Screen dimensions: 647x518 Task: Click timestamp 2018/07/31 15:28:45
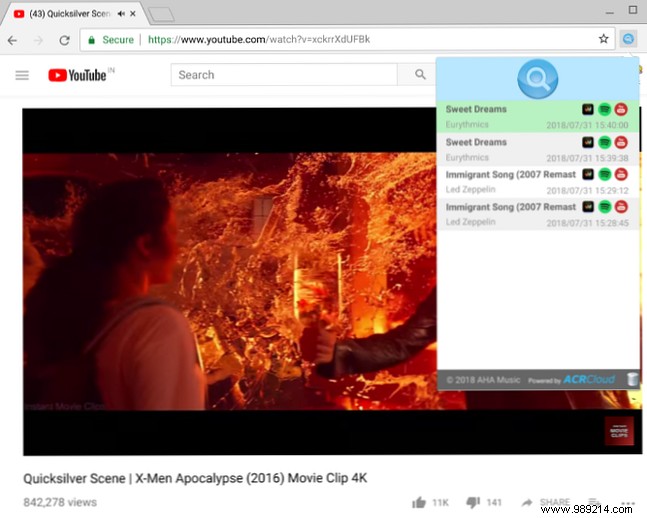click(x=587, y=223)
